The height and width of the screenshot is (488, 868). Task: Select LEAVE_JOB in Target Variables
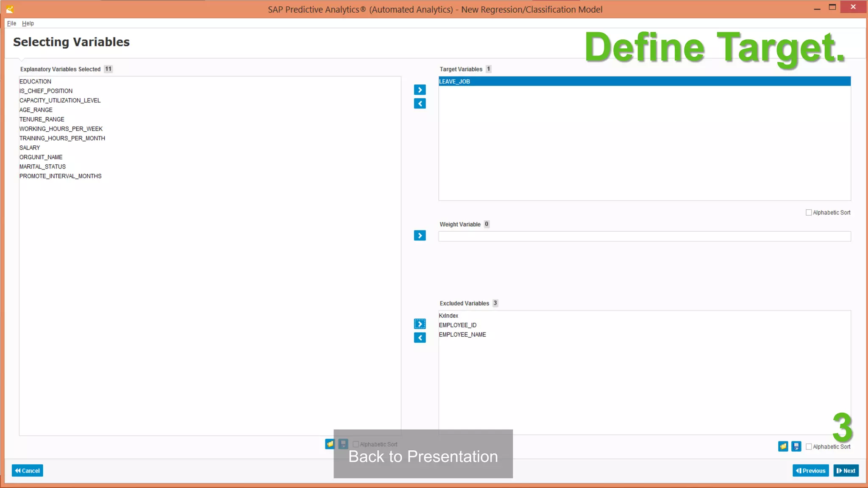[x=644, y=81]
